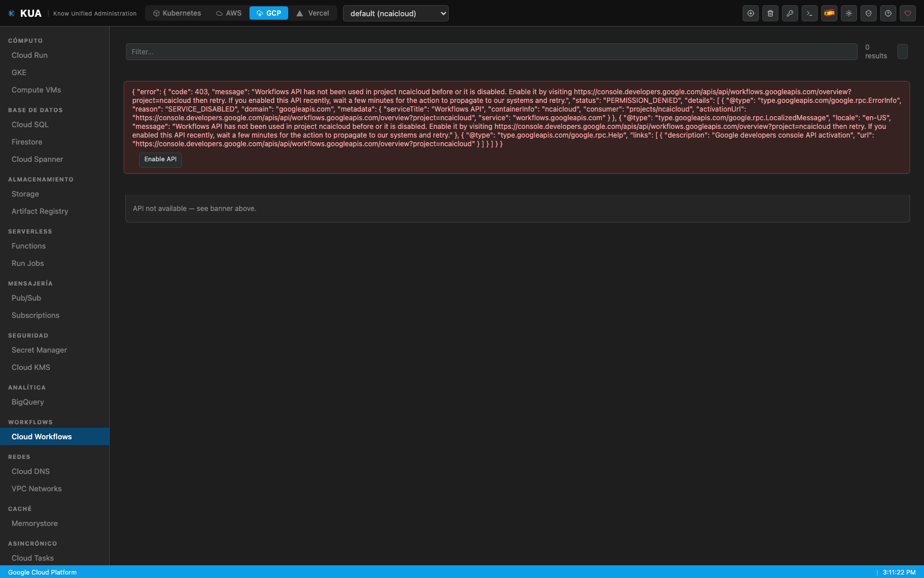Click 'Google Cloud Platform' status bar text

pos(42,572)
